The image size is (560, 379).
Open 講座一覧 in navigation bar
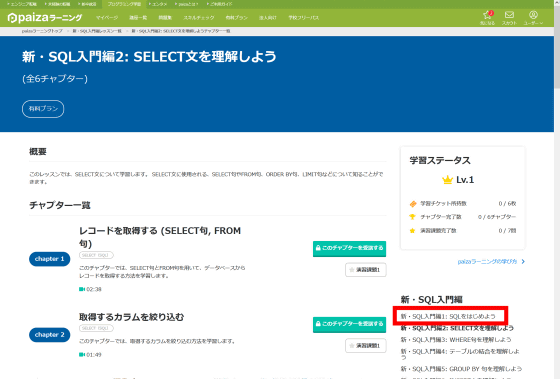[138, 18]
